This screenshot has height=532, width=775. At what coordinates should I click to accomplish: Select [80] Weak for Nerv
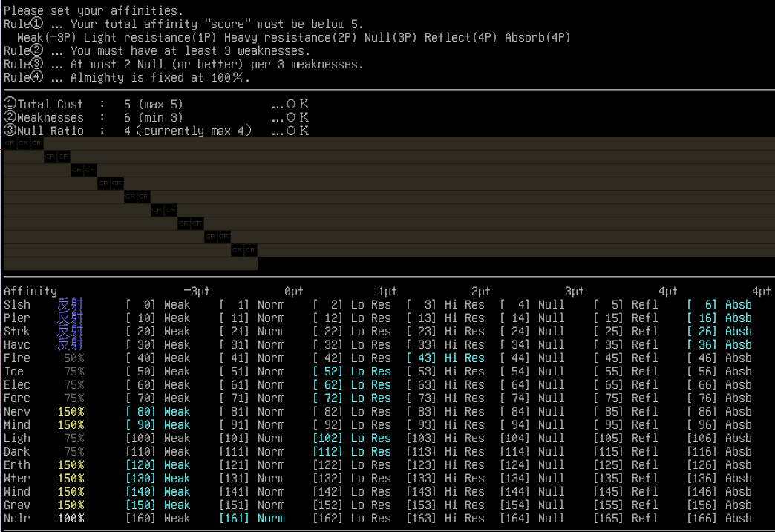157,412
